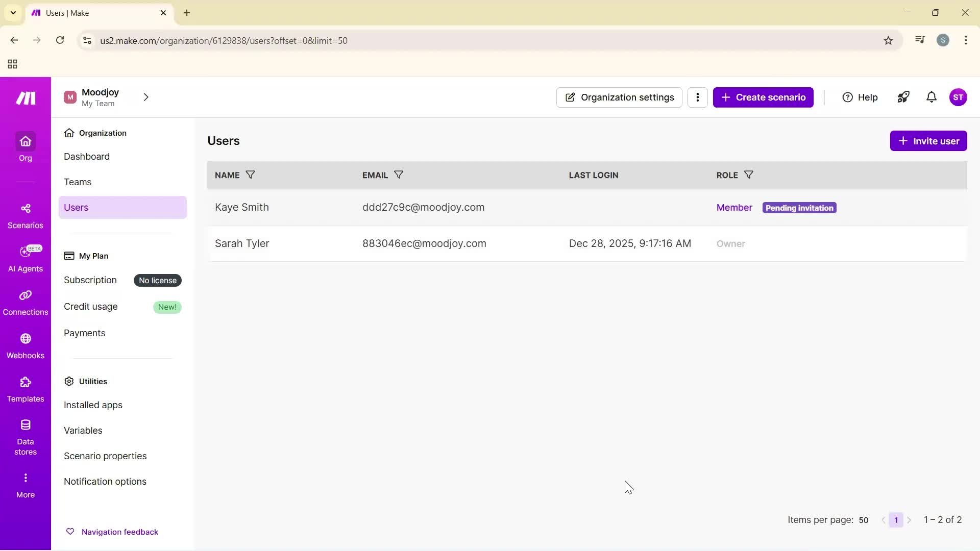Image resolution: width=980 pixels, height=551 pixels.
Task: Open the three-dot organization menu
Action: coord(697,97)
